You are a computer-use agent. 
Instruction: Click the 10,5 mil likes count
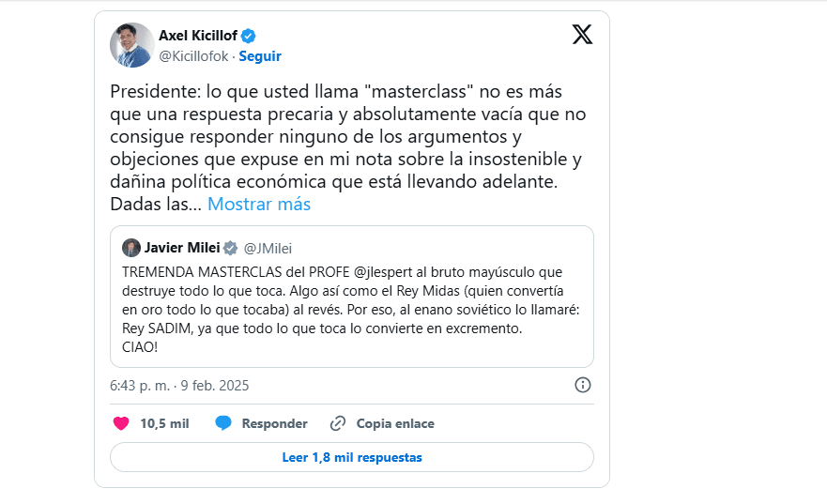click(x=164, y=423)
